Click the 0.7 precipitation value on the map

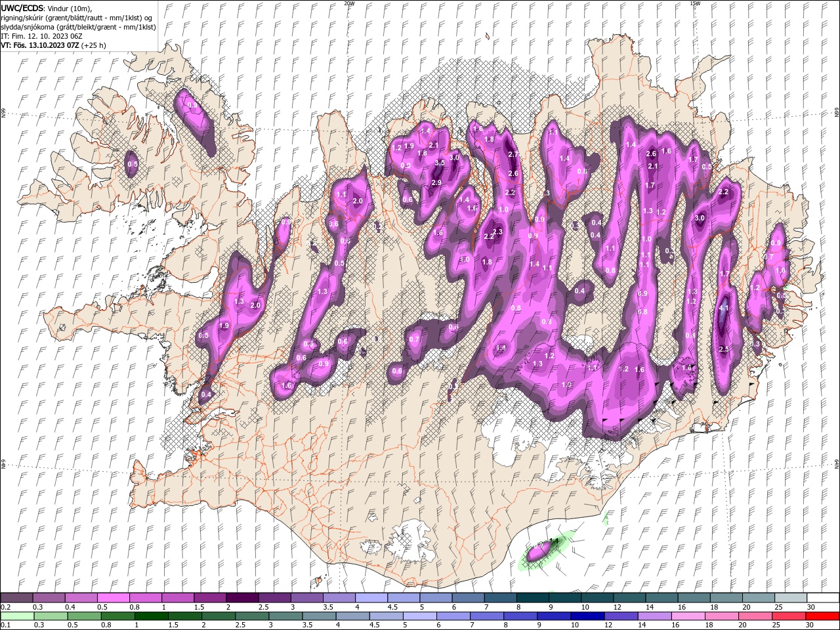(413, 340)
